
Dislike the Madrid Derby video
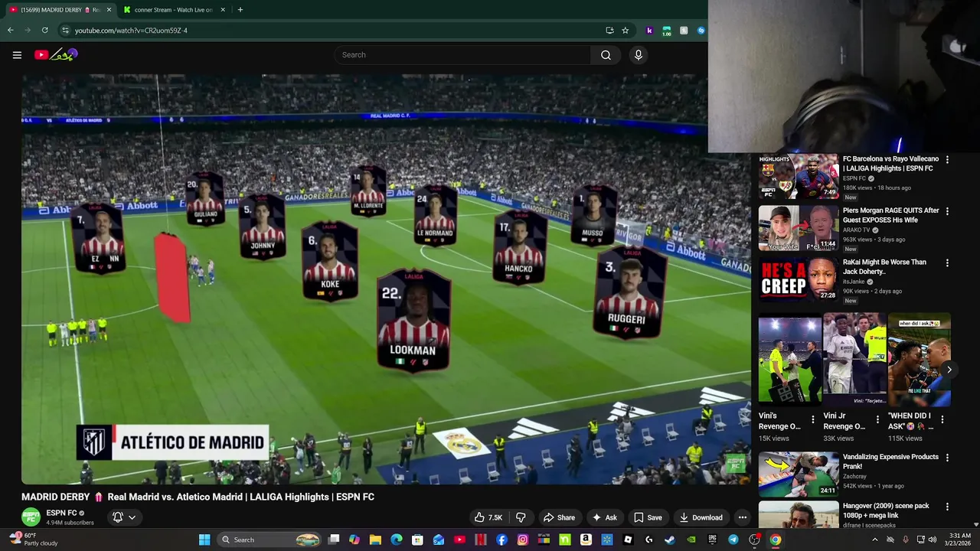tap(521, 517)
